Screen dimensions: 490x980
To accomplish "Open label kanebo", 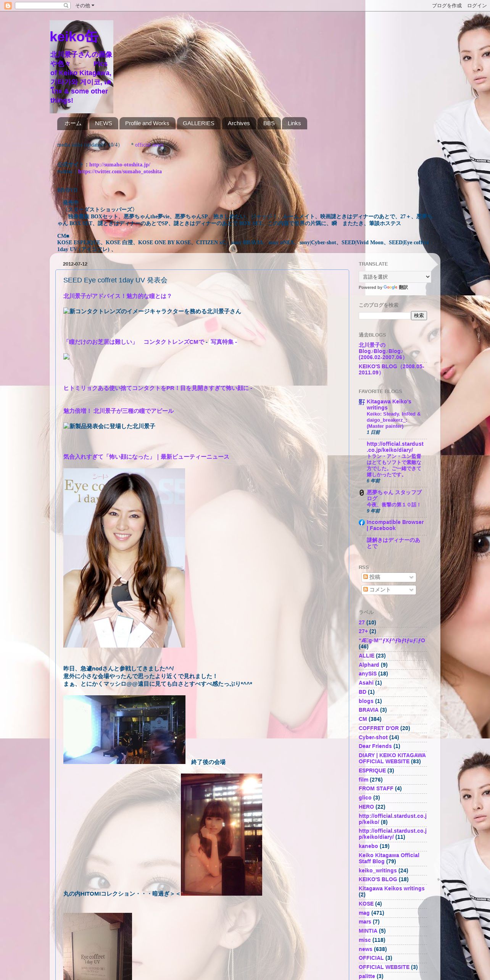I will click(x=368, y=846).
